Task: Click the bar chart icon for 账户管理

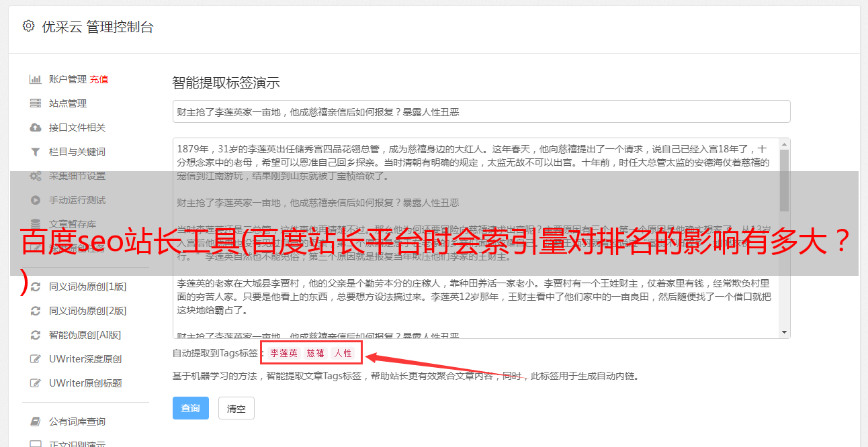Action: click(x=35, y=79)
